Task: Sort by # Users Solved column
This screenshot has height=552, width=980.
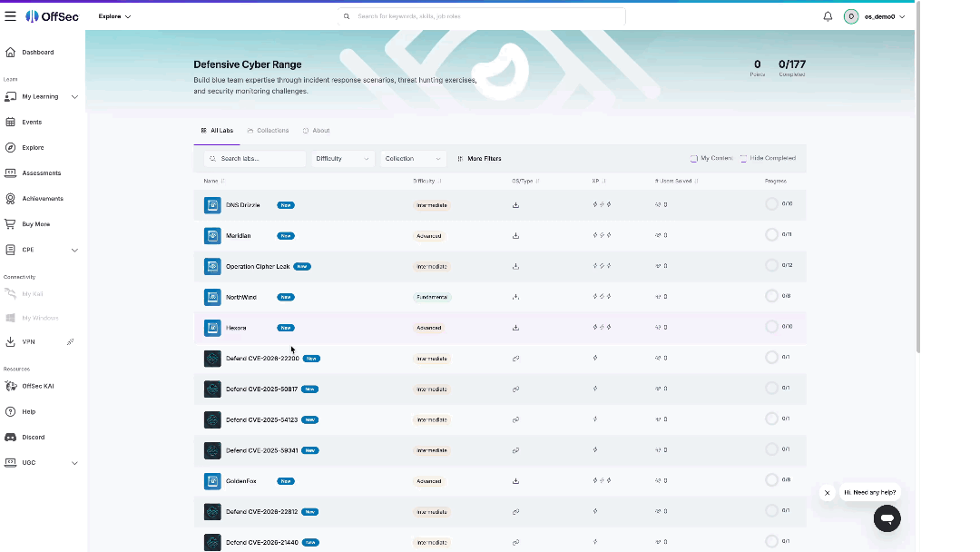Action: pyautogui.click(x=676, y=182)
